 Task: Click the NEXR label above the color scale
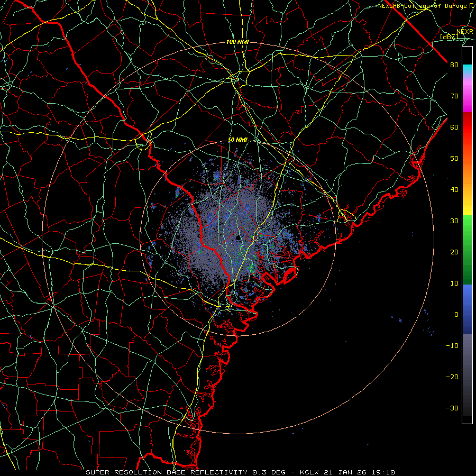[465, 32]
